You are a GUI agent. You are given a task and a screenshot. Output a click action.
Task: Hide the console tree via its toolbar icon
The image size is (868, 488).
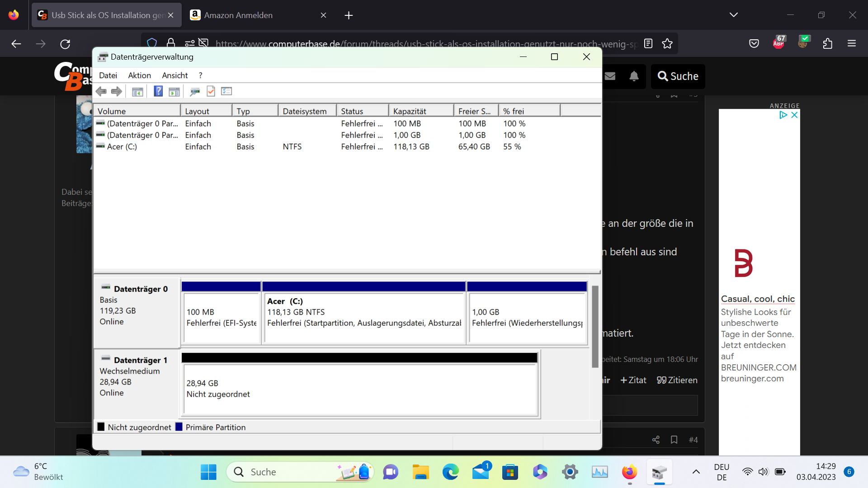click(137, 91)
